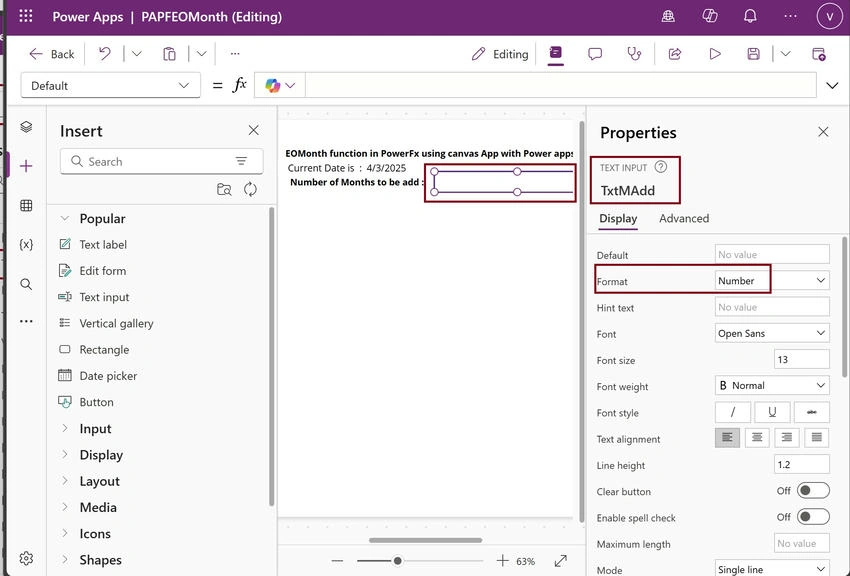The image size is (850, 576).
Task: Open the Font dropdown showing Open Sans
Action: click(772, 333)
